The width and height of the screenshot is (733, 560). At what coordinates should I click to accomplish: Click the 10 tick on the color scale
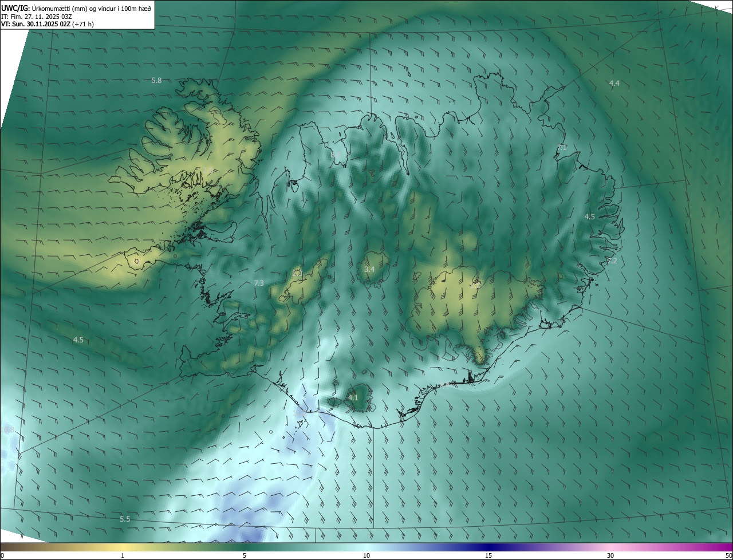click(x=366, y=555)
